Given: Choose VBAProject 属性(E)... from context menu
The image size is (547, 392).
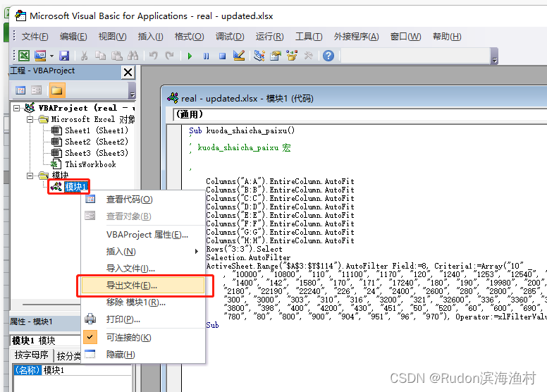Looking at the screenshot, I should pyautogui.click(x=143, y=235).
